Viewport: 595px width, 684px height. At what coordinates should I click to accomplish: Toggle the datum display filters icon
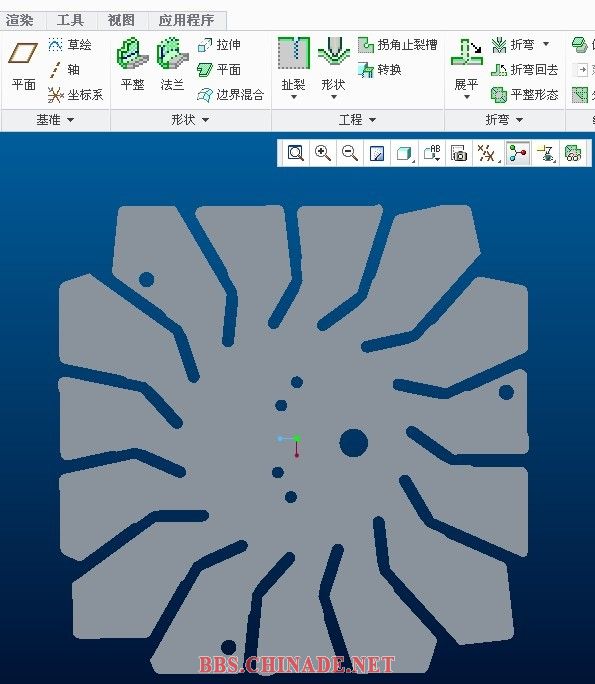pyautogui.click(x=486, y=153)
